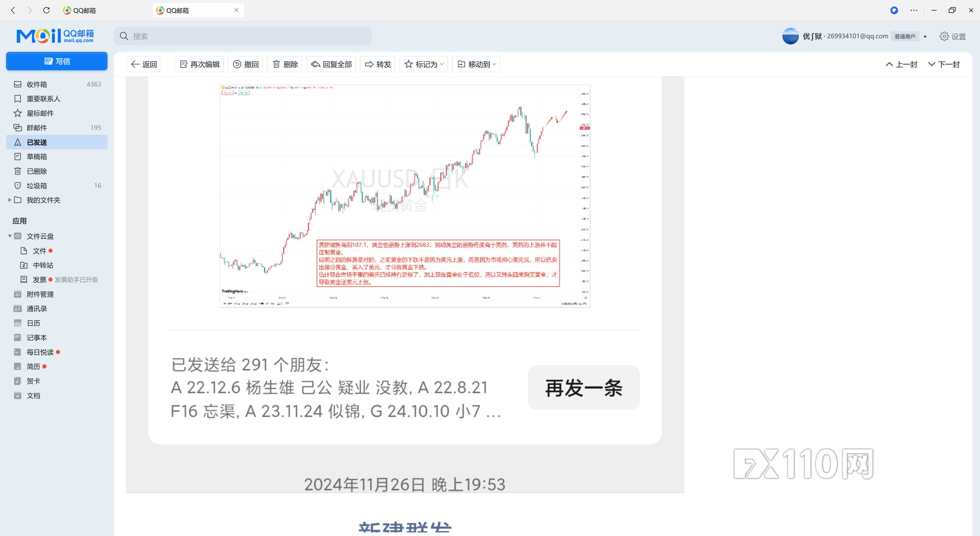Go to next mail with 下一封

[x=944, y=64]
